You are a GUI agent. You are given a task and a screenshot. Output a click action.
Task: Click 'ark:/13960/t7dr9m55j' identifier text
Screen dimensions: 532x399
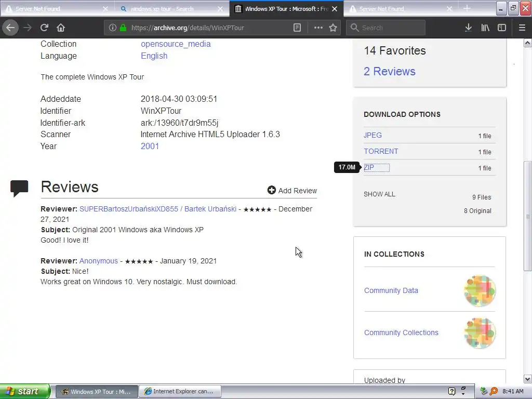click(x=179, y=123)
